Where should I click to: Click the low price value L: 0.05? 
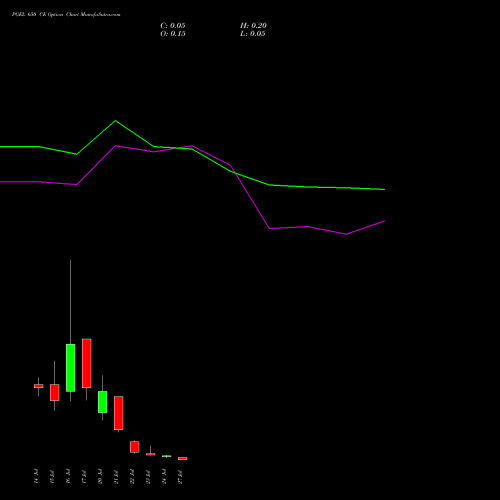pos(253,34)
